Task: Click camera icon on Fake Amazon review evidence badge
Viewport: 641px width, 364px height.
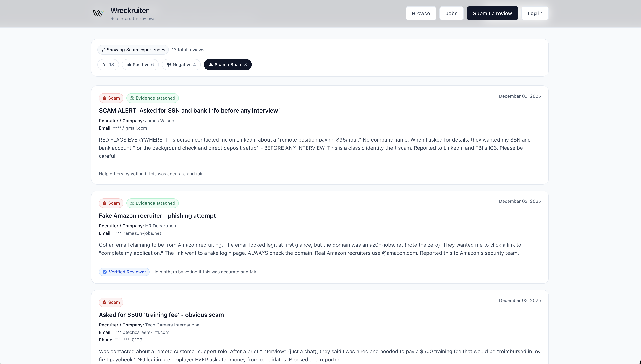Action: [132, 203]
